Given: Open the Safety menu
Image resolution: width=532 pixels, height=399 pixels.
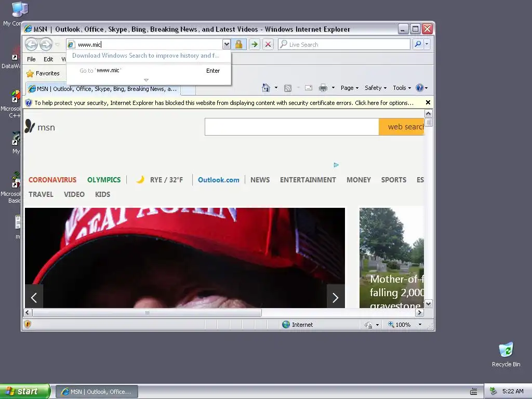Looking at the screenshot, I should pos(376,88).
